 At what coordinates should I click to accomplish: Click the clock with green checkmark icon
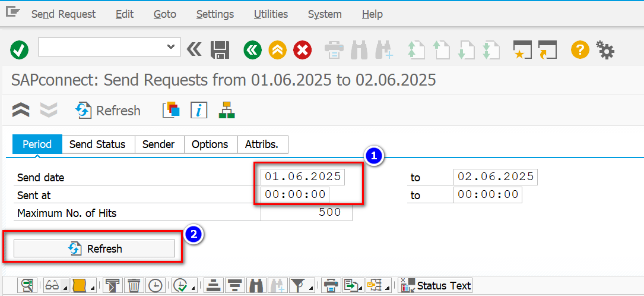[x=181, y=285]
